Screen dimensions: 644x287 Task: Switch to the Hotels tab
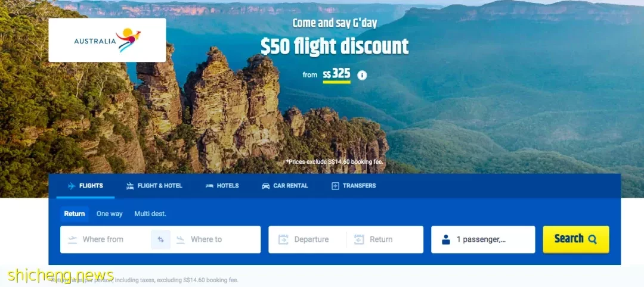click(x=222, y=186)
